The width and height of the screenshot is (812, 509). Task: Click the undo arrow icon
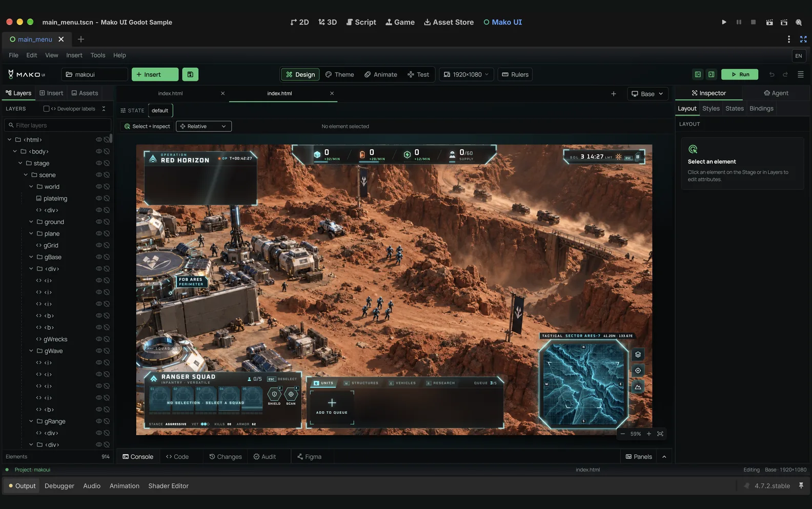[x=772, y=74]
